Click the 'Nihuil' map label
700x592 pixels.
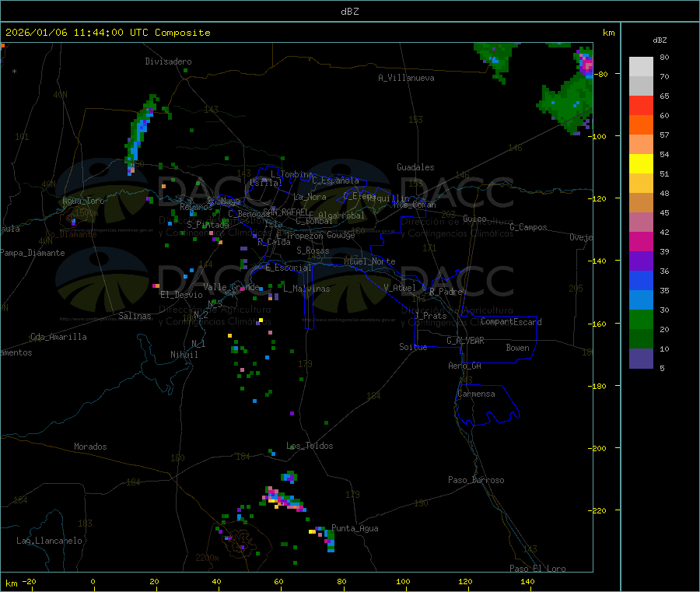[184, 355]
